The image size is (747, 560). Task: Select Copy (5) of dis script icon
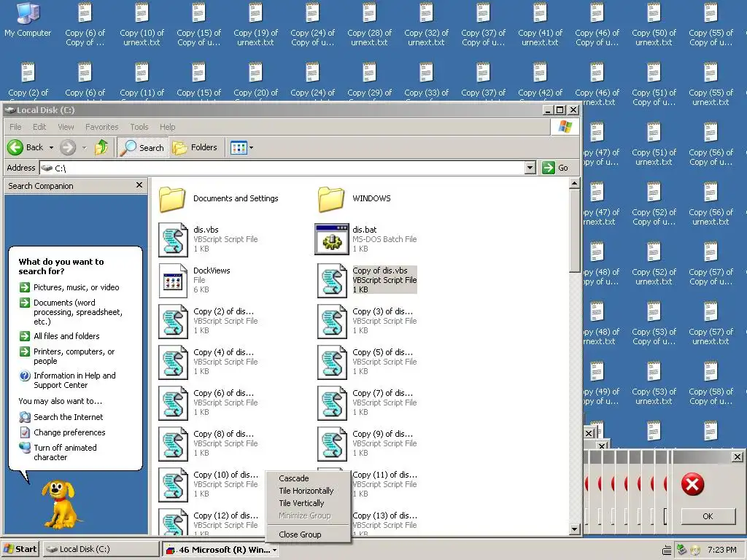point(332,362)
